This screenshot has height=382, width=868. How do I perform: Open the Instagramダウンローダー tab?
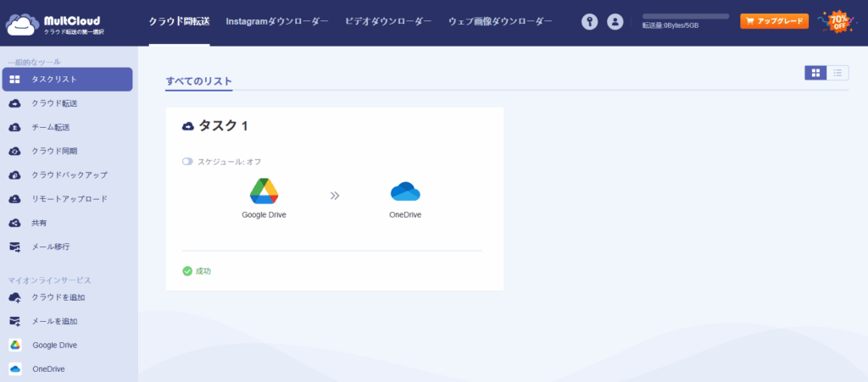click(277, 21)
